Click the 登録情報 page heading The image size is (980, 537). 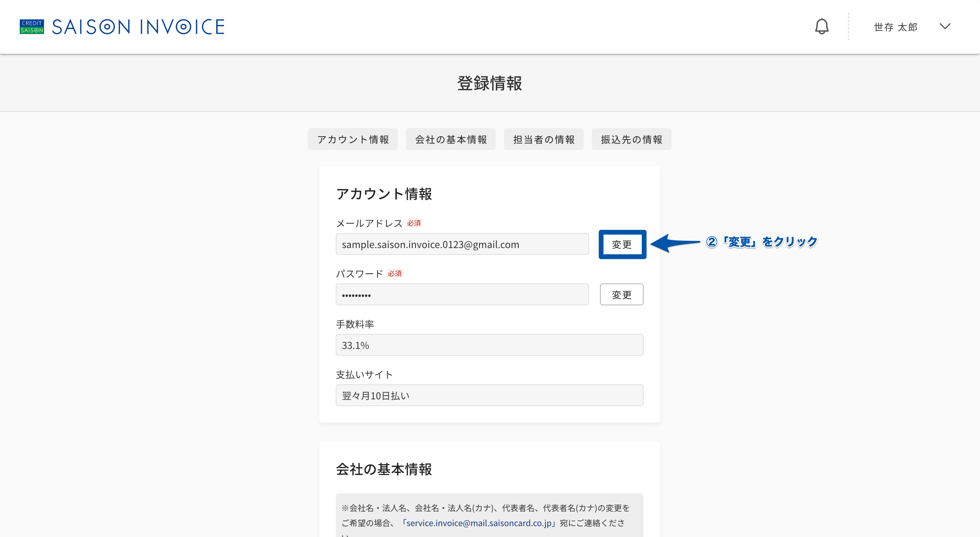click(490, 83)
